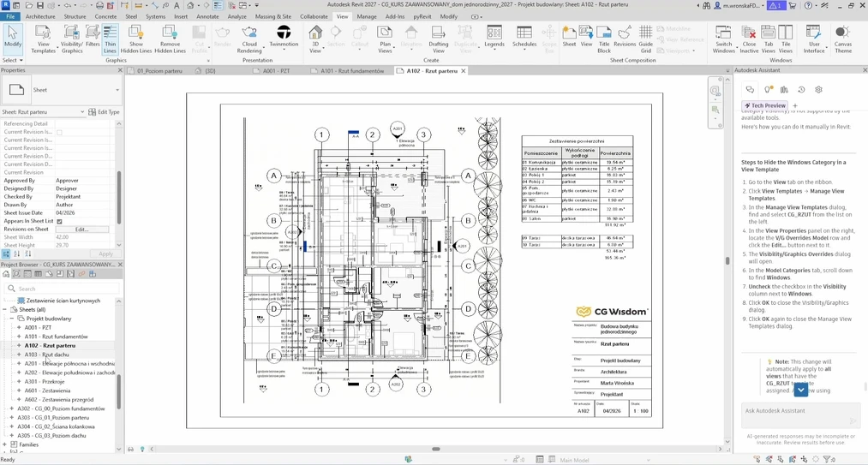
Task: Activate the Show Hidden Lines tool
Action: [136, 39]
